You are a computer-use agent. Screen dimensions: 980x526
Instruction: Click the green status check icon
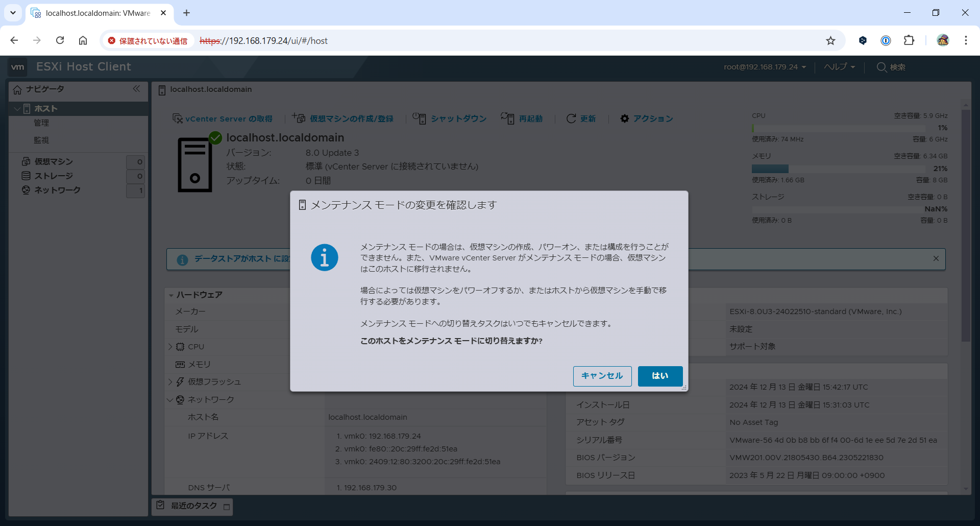coord(215,137)
